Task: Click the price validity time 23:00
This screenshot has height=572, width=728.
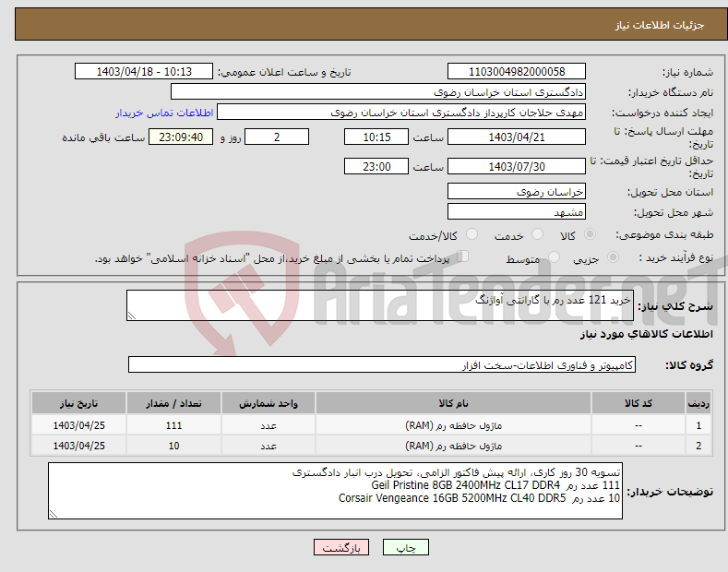Action: click(376, 166)
